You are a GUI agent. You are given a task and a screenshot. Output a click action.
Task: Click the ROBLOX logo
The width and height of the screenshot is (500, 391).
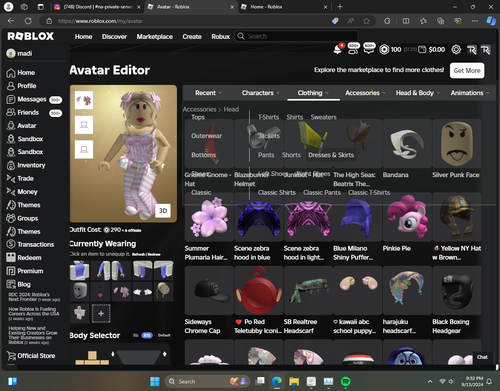pyautogui.click(x=30, y=36)
